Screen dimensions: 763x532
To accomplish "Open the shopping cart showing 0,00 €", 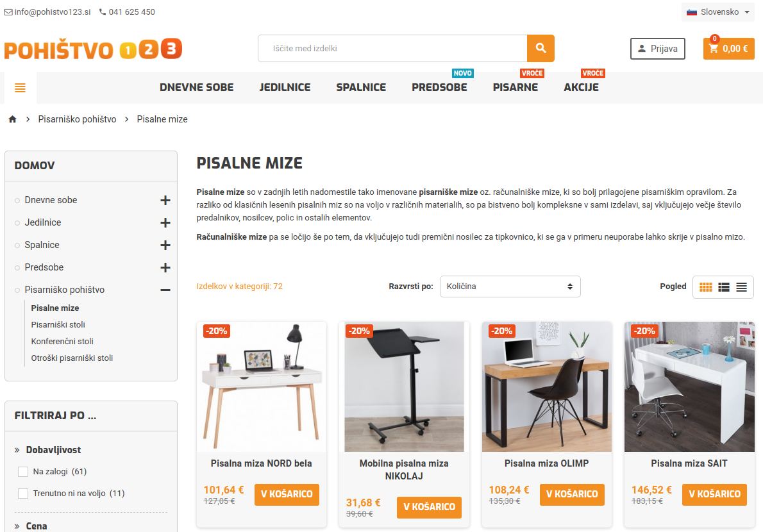I will click(x=728, y=49).
